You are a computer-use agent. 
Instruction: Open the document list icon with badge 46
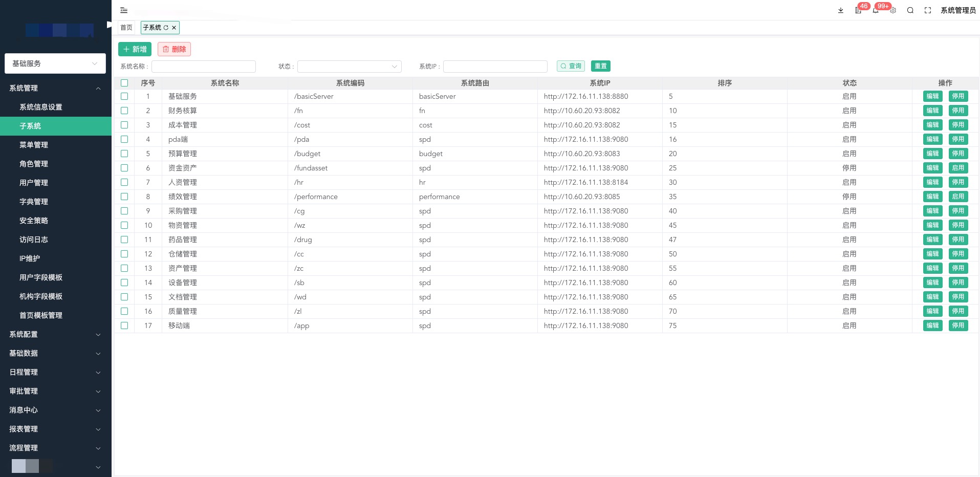858,10
